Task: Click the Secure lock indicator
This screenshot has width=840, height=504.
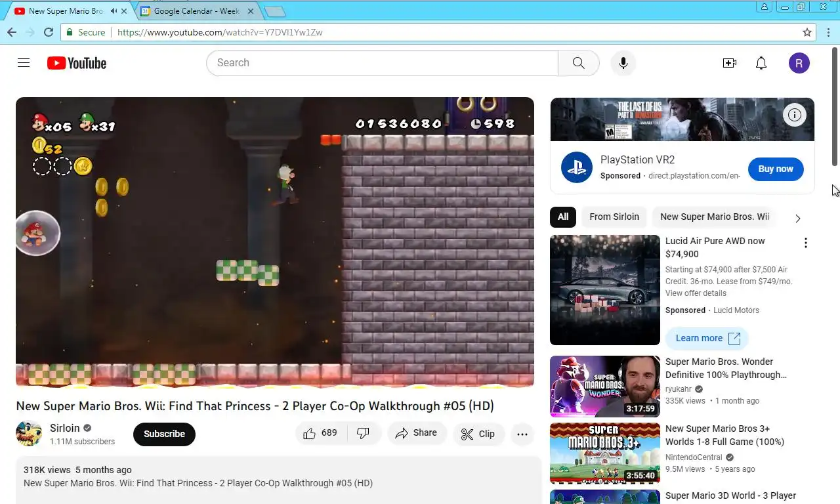Action: 85,32
